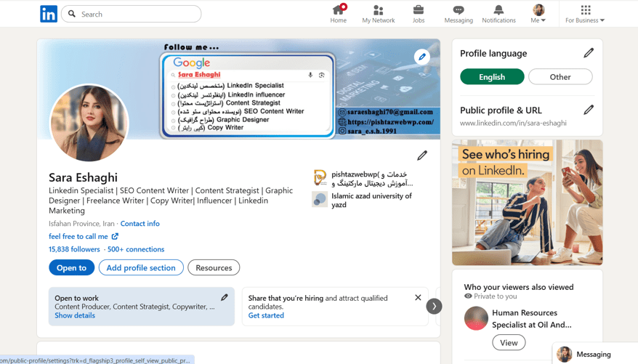Click the Open to button

click(72, 267)
